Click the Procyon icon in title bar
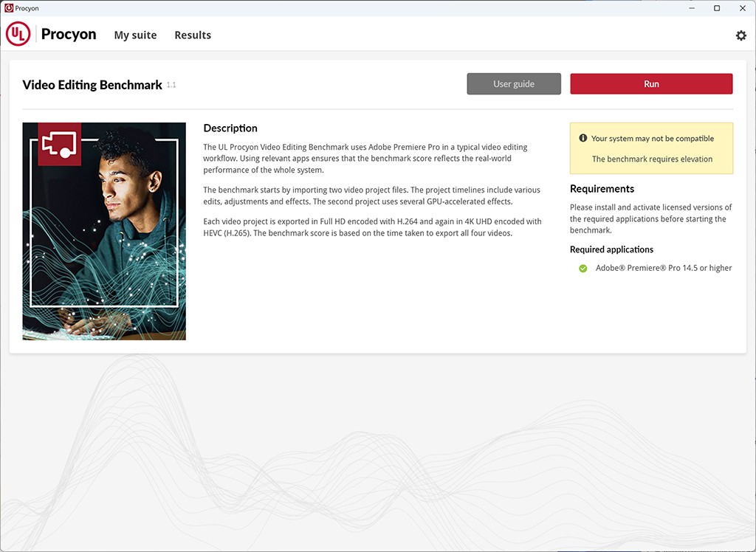 click(x=8, y=8)
